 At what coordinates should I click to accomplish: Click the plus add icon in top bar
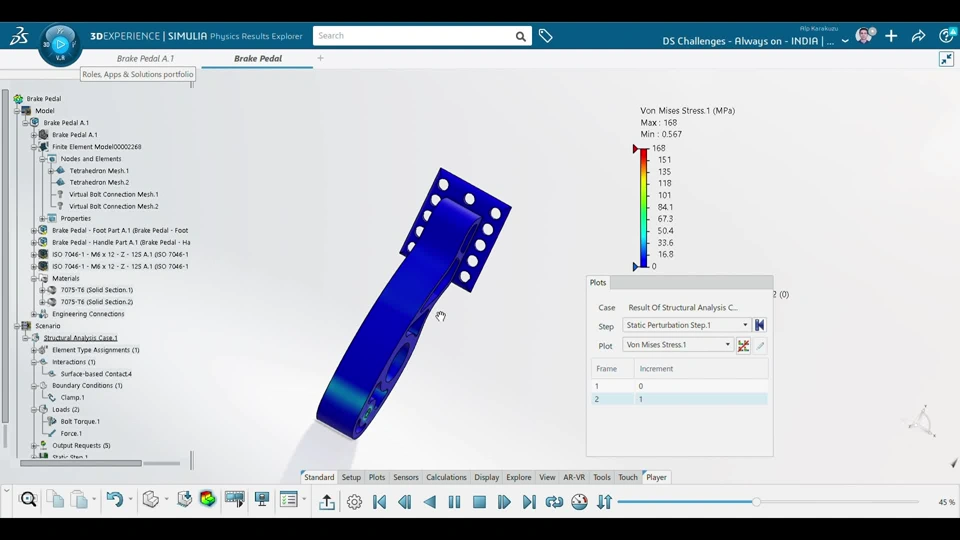pos(891,36)
